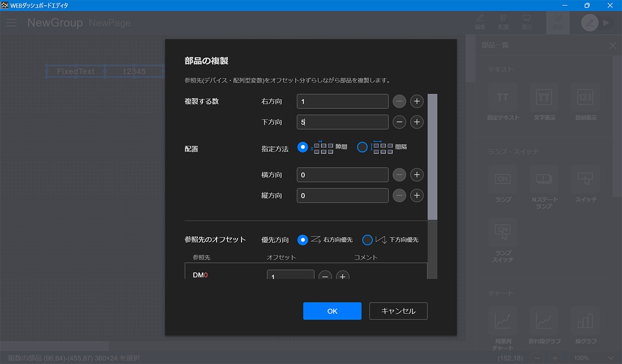Click minus button for 下方向 count
This screenshot has height=364, width=622.
(399, 122)
